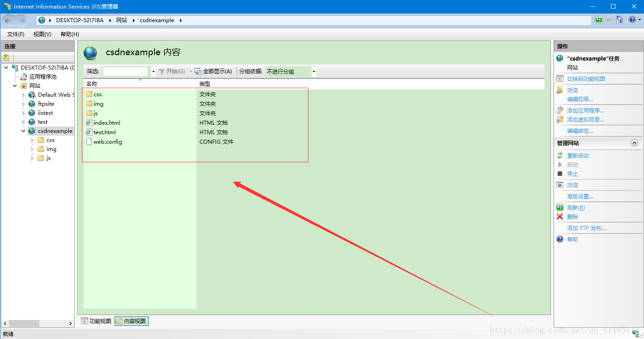Expand the Default Web Site node
644x339 pixels.
coord(24,95)
